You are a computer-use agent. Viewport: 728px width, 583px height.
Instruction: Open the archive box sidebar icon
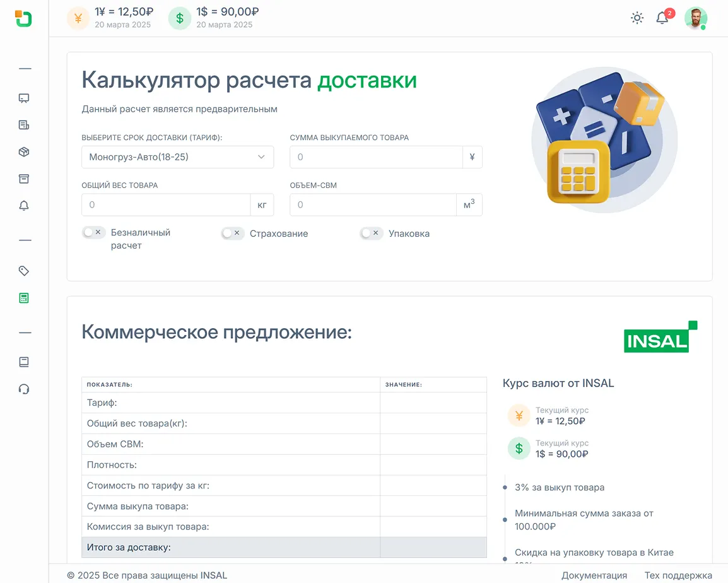24,179
